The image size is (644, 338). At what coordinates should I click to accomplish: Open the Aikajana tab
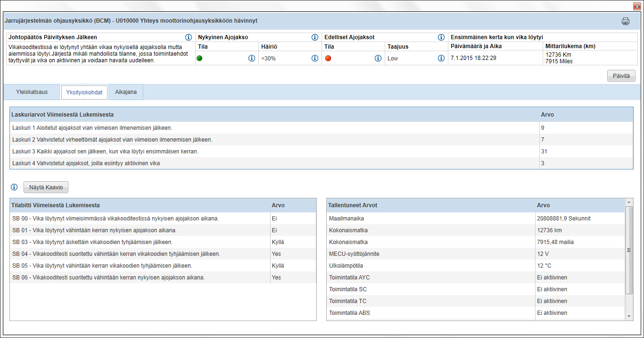coord(126,92)
